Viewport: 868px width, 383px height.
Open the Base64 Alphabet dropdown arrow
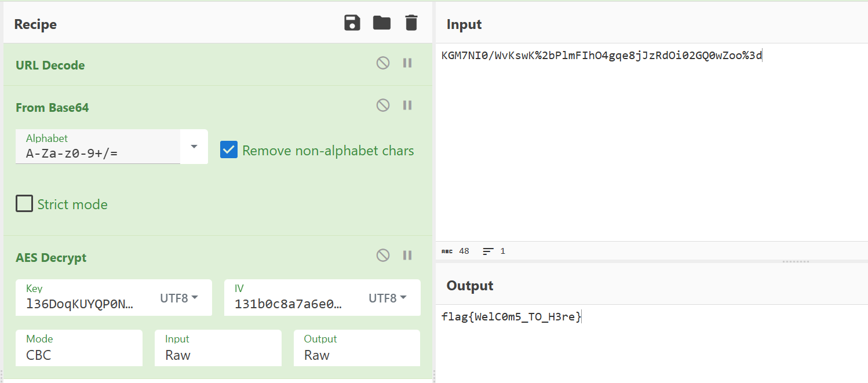coord(194,147)
